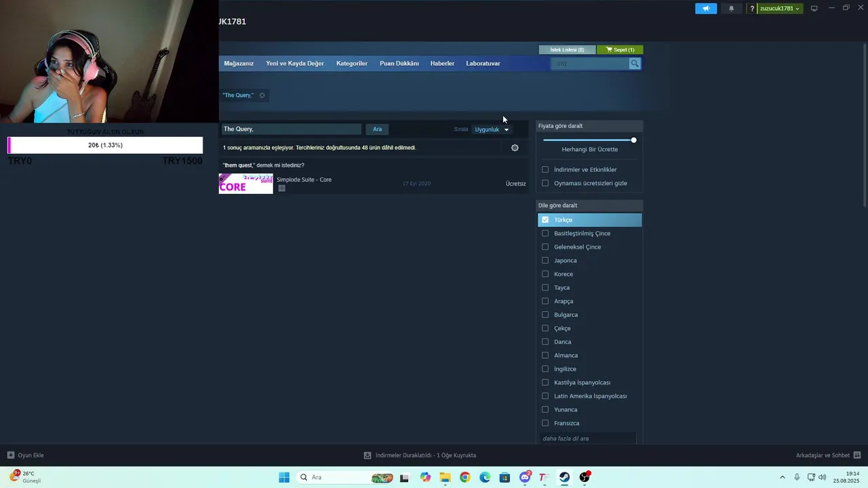
Task: Open File Explorer from taskbar
Action: point(445,477)
